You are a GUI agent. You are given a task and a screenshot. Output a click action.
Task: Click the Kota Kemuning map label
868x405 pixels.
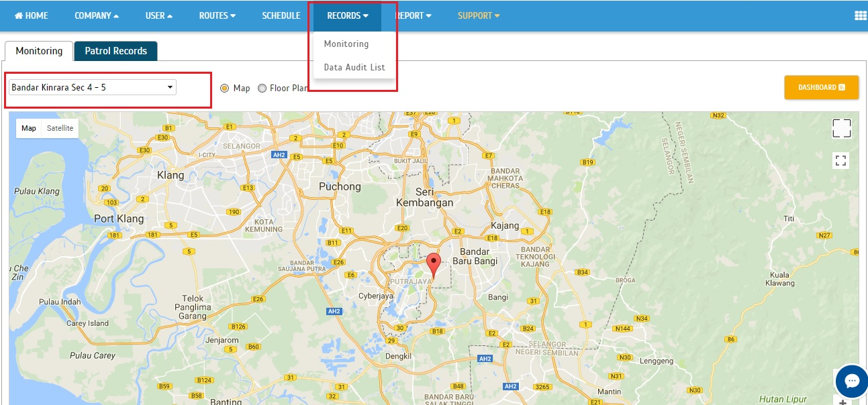pos(264,225)
